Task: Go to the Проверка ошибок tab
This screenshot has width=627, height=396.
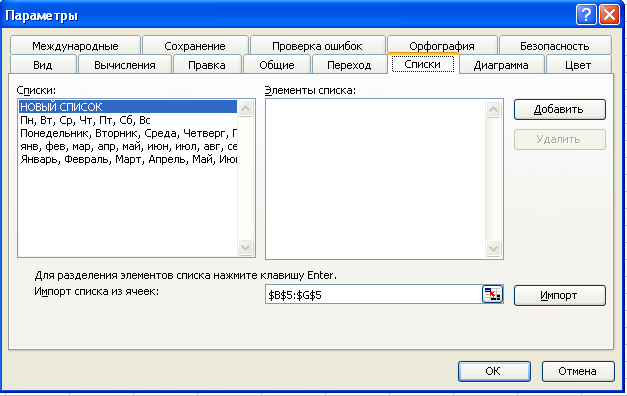Action: (x=317, y=46)
